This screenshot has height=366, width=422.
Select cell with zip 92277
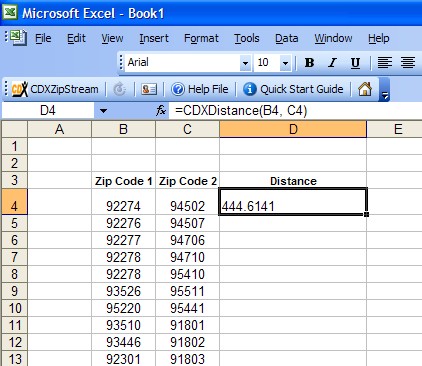(x=123, y=240)
